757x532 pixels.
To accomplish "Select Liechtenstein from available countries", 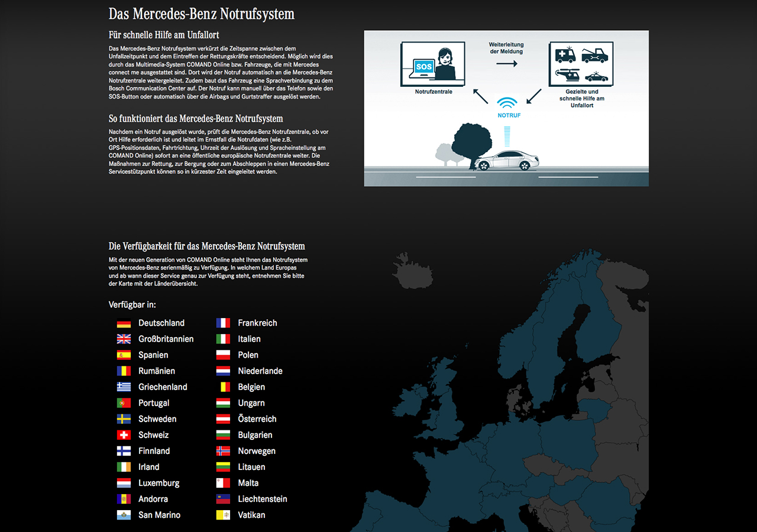I will coord(263,499).
